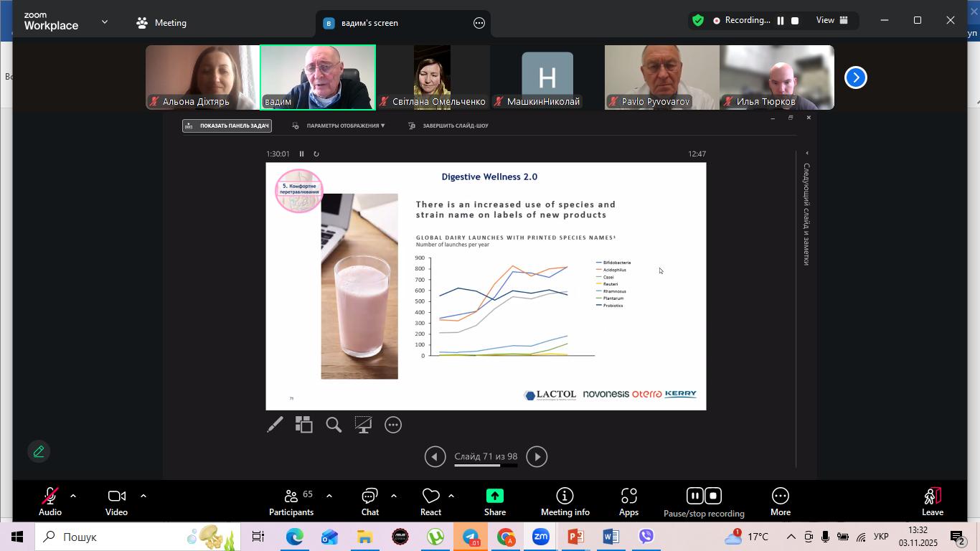Image resolution: width=980 pixels, height=551 pixels.
Task: Select the presenter pen tool
Action: (275, 425)
